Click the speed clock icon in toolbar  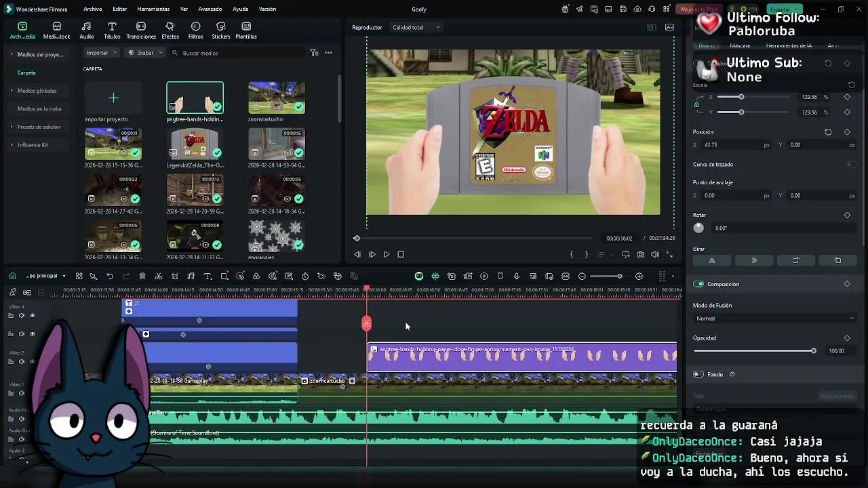(x=305, y=277)
